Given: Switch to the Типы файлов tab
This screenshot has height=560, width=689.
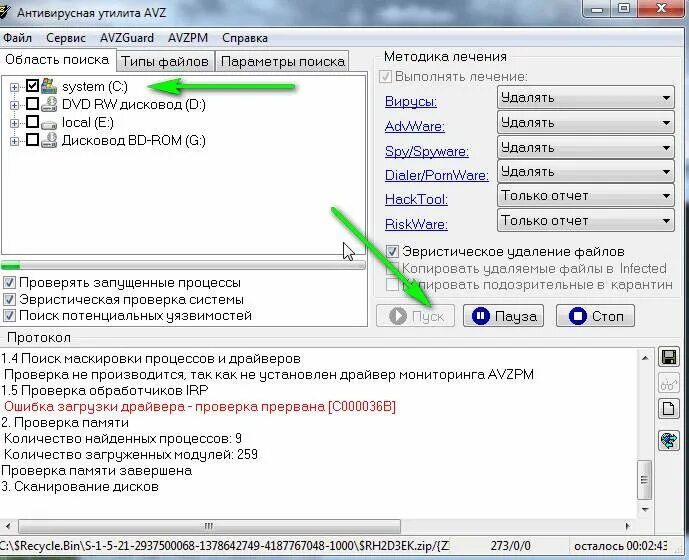Looking at the screenshot, I should point(165,62).
